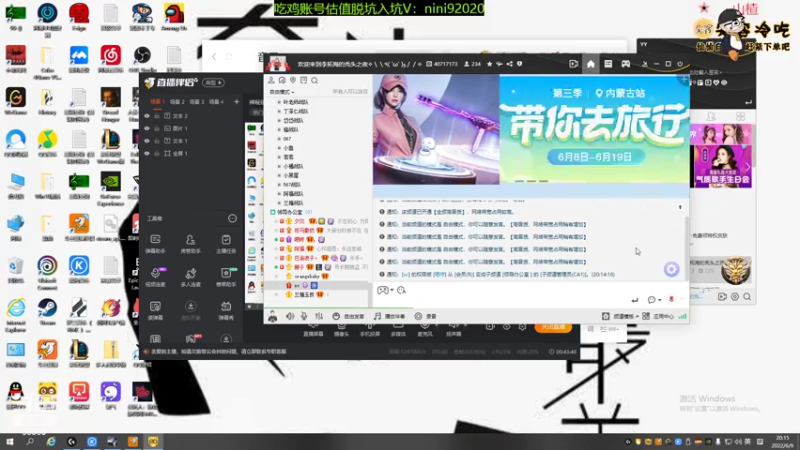Favorite the channel with the star icon
Viewport: 800px width, 450px height.
tap(489, 64)
